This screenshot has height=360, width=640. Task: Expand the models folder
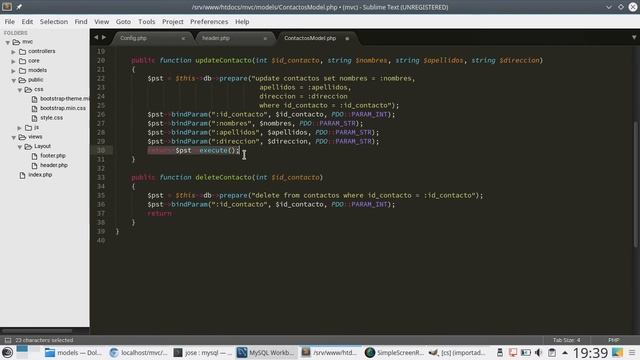tap(13, 71)
